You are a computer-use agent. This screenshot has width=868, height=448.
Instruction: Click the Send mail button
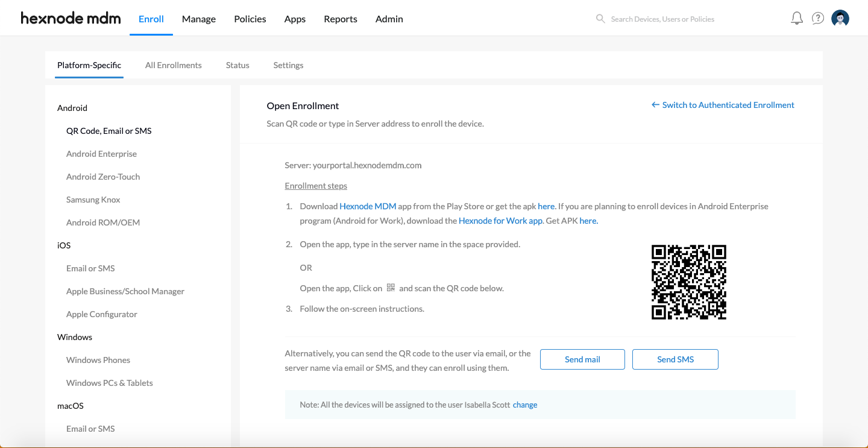point(582,359)
